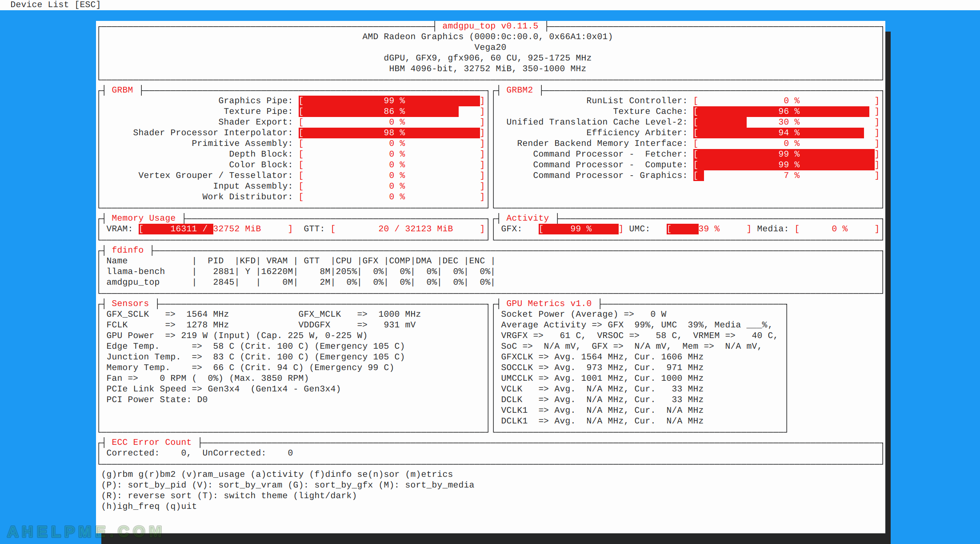This screenshot has width=980, height=544.
Task: Click the UMC activity 39% bar
Action: [708, 229]
